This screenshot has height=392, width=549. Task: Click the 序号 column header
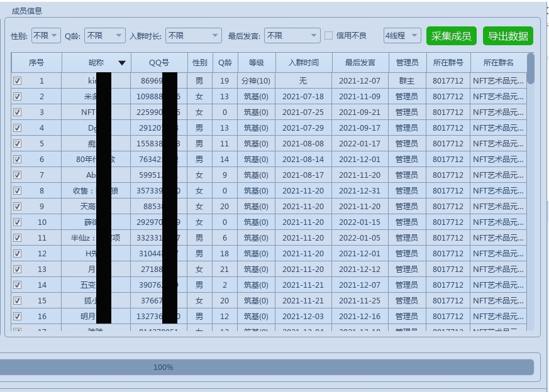click(36, 63)
